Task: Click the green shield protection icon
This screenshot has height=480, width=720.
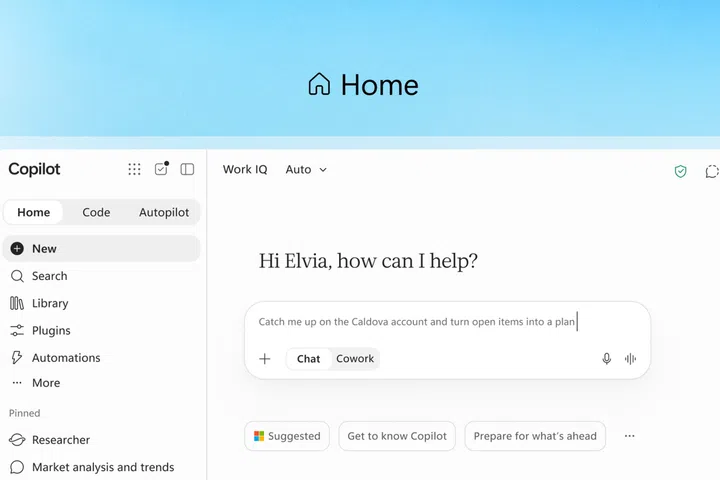Action: 681,171
